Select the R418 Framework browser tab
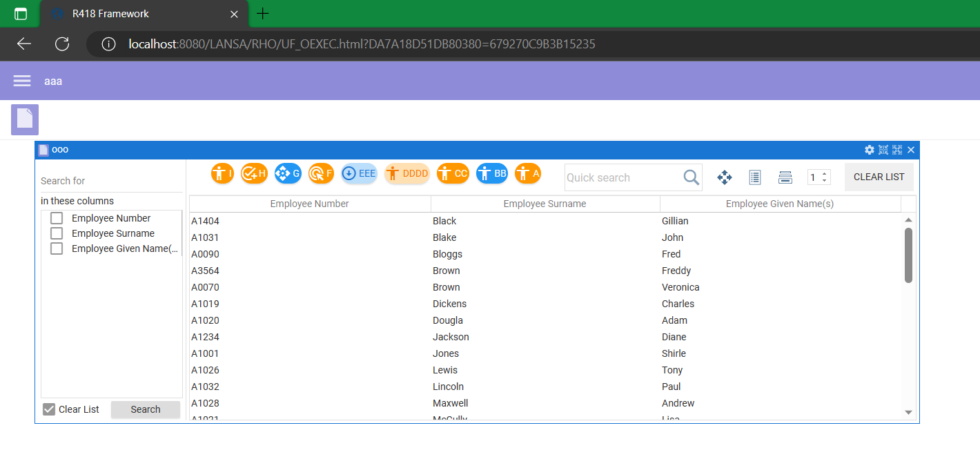 click(144, 14)
